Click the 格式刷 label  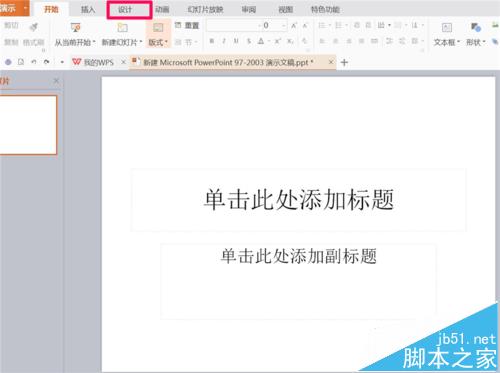pos(33,42)
